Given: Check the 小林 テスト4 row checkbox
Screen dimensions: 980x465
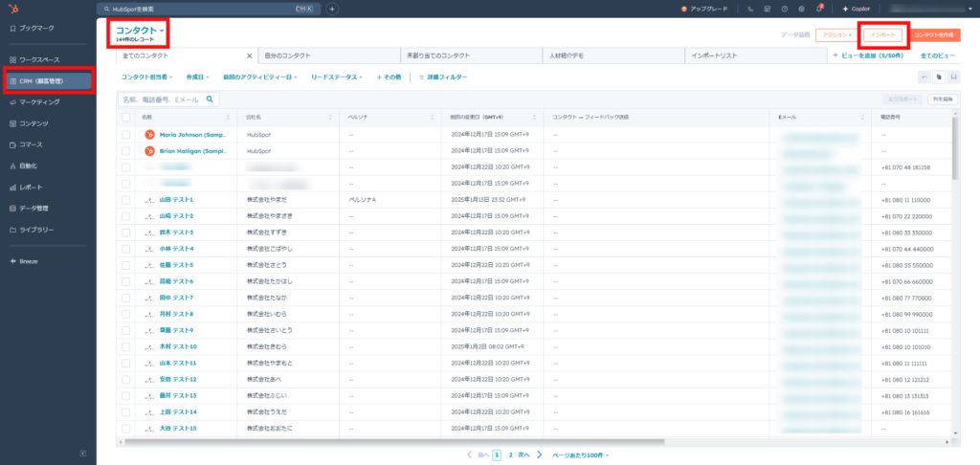Looking at the screenshot, I should [126, 248].
